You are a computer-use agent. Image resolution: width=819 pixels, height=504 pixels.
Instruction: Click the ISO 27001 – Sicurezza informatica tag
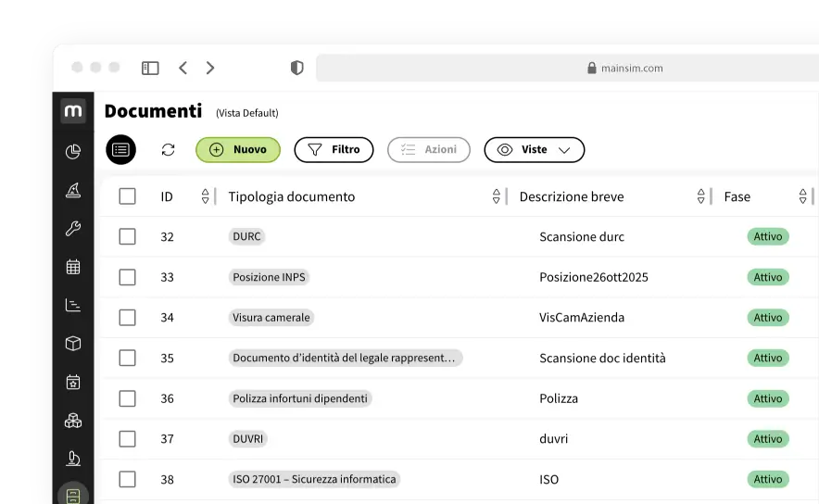(314, 480)
